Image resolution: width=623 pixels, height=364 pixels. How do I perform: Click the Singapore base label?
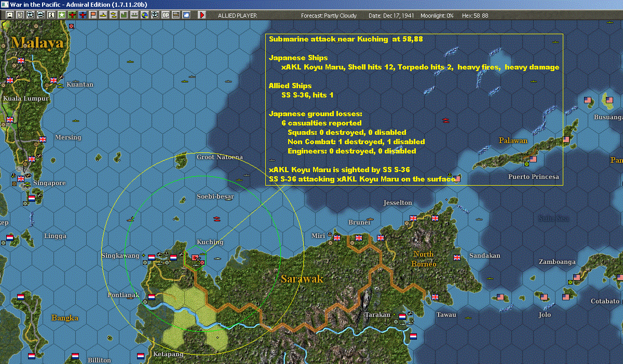click(x=49, y=183)
